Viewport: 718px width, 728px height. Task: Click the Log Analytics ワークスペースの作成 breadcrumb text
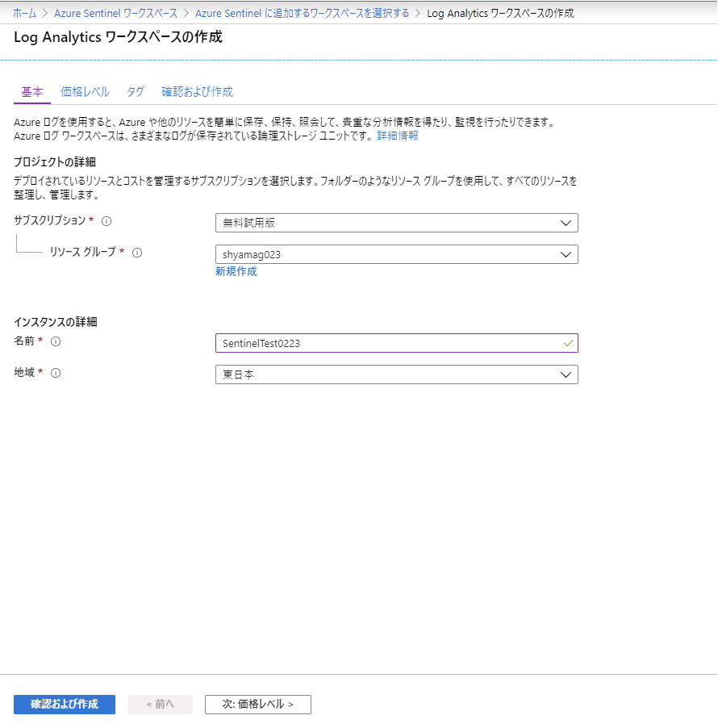click(500, 14)
